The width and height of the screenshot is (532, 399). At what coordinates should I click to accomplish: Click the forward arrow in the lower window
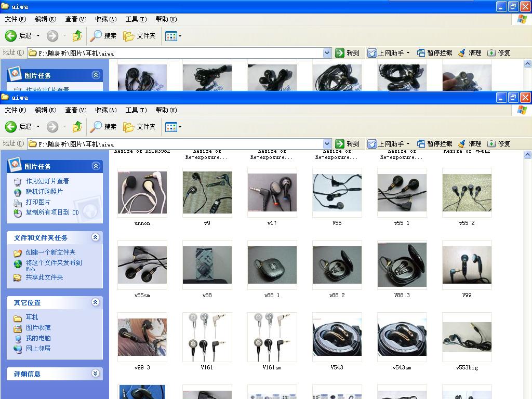click(x=52, y=127)
